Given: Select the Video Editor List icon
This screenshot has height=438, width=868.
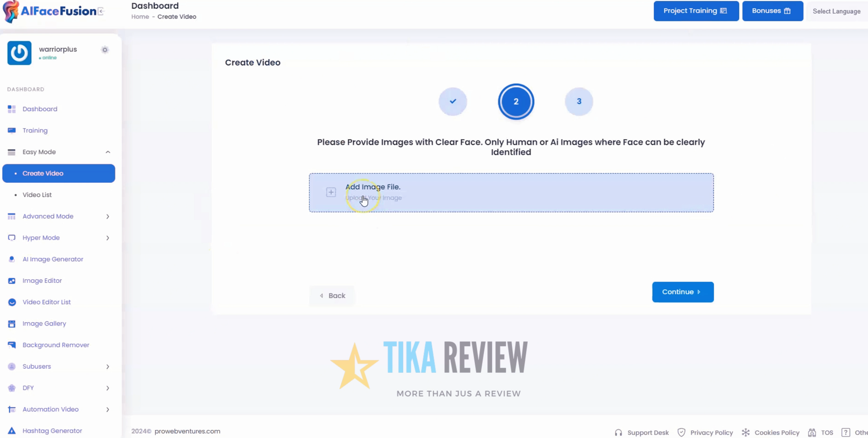Looking at the screenshot, I should click(x=11, y=302).
